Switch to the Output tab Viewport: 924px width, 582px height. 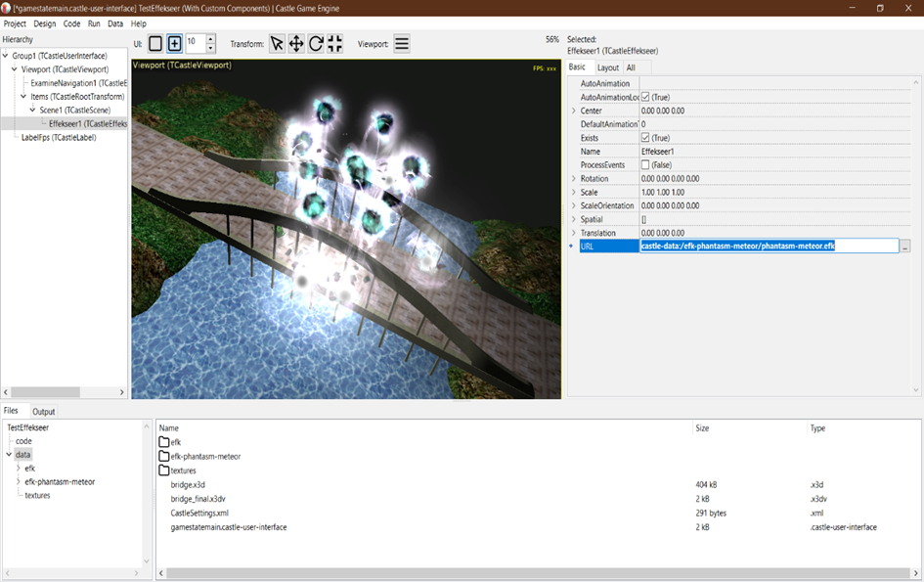43,412
